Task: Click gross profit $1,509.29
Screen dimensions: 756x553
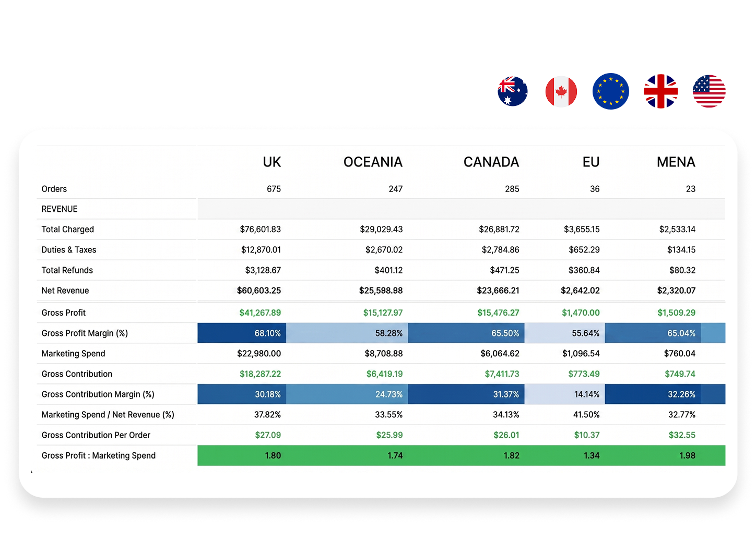Action: coord(677,313)
